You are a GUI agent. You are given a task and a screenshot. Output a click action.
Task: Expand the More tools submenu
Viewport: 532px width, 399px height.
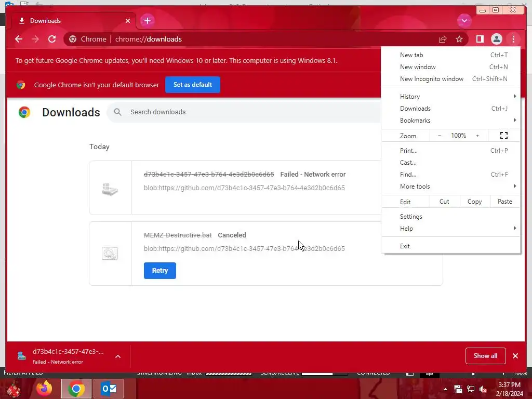[x=451, y=187]
